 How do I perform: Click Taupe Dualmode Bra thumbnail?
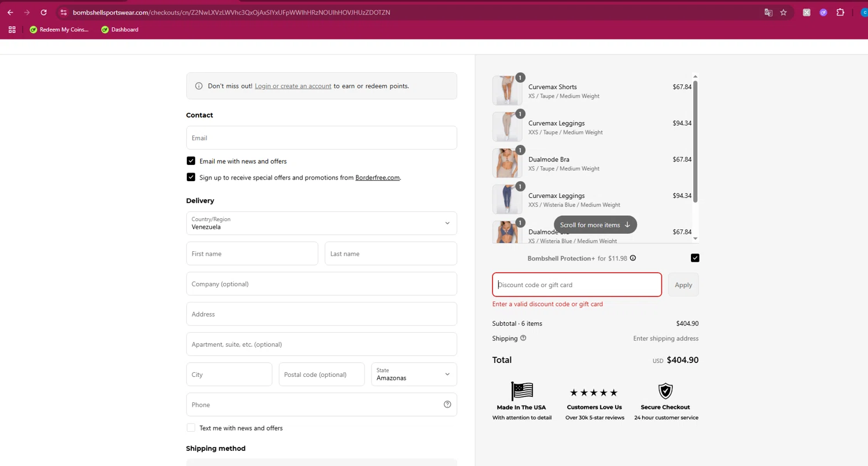(507, 163)
